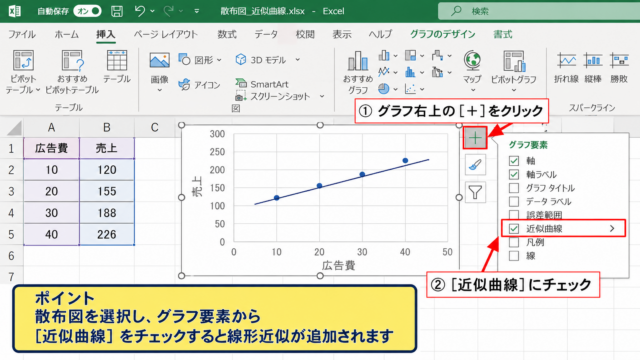Uncheck 近似曲線 (Trendline) checkbox

coord(514,229)
